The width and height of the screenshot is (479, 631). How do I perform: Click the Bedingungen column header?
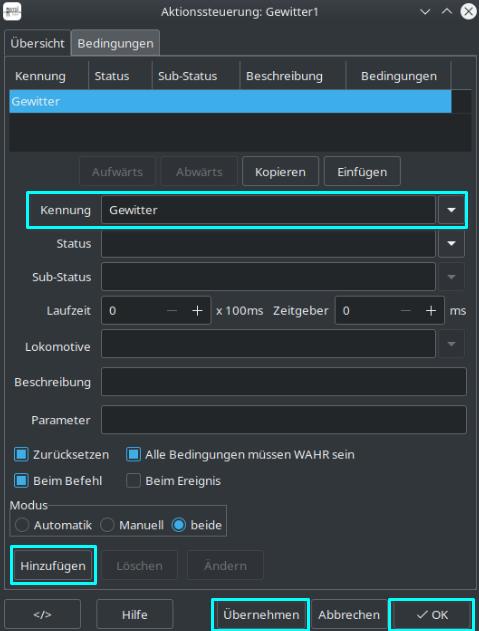(x=398, y=76)
